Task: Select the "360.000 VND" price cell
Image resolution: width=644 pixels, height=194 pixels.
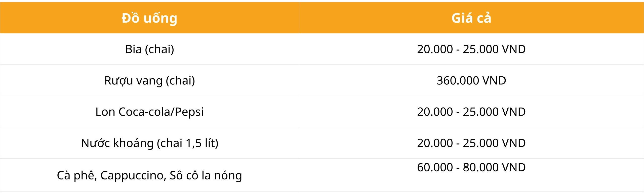Action: coord(471,80)
